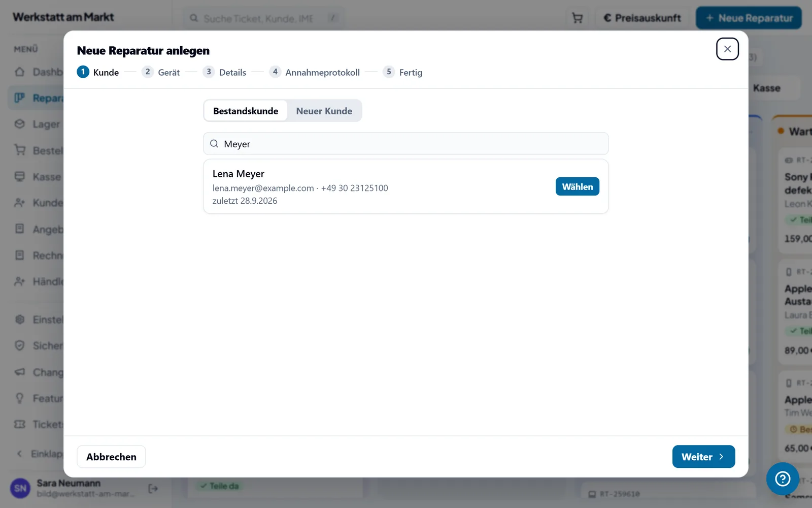Open the Kunden sidebar icon
Image resolution: width=812 pixels, height=508 pixels.
pos(20,203)
